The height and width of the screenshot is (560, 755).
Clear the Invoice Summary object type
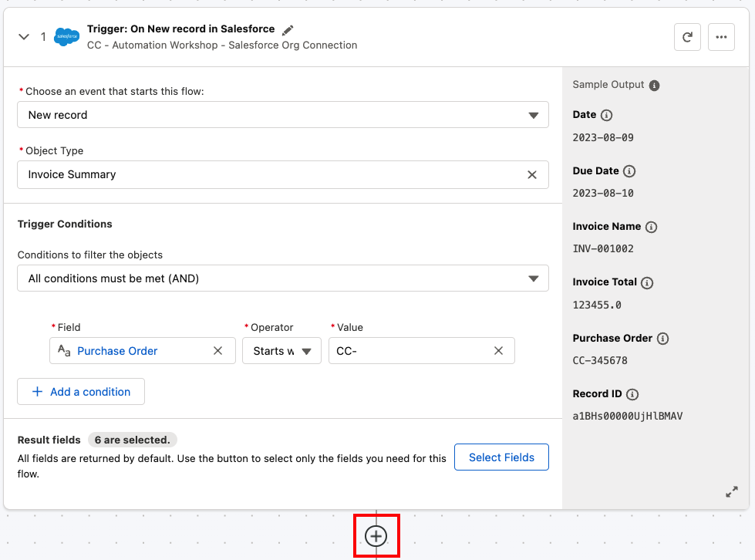tap(532, 175)
